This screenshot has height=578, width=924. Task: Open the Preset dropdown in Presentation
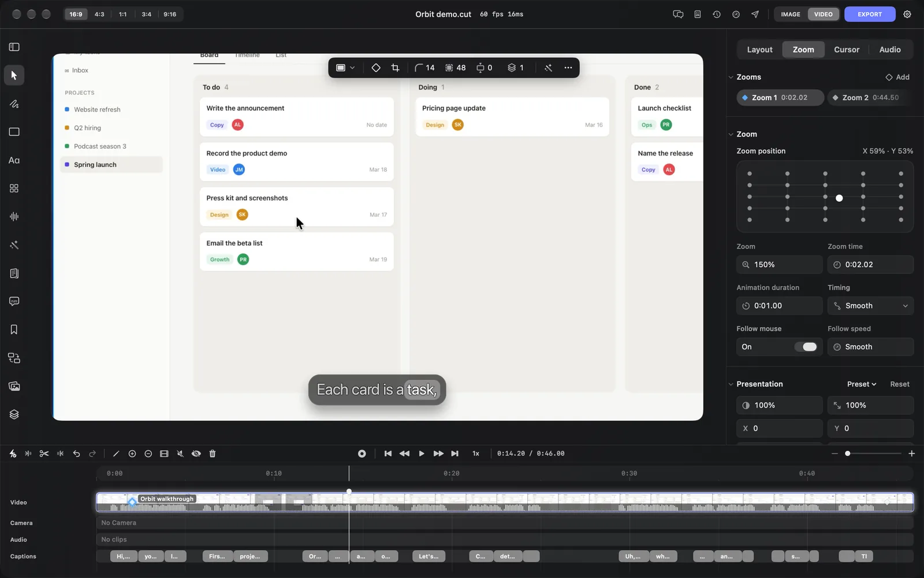coord(862,384)
